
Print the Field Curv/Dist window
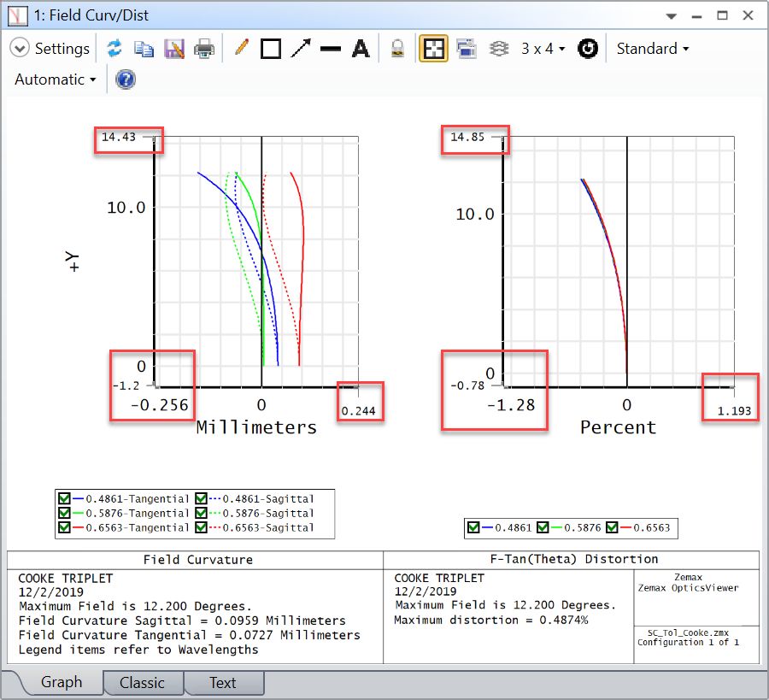click(x=204, y=49)
